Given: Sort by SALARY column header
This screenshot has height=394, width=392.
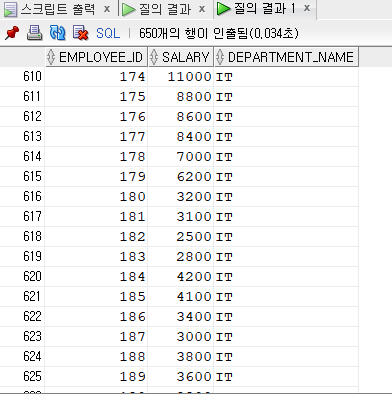Looking at the screenshot, I should point(181,57).
